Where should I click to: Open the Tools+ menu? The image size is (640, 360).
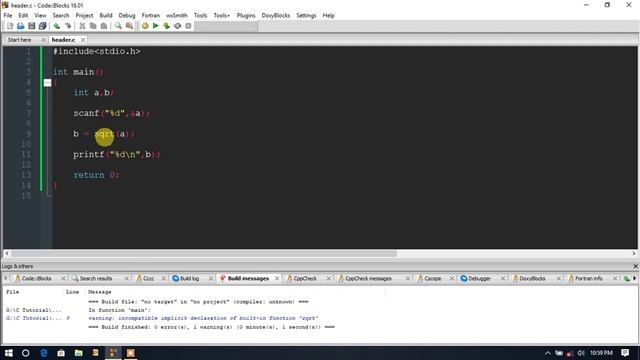(x=222, y=15)
